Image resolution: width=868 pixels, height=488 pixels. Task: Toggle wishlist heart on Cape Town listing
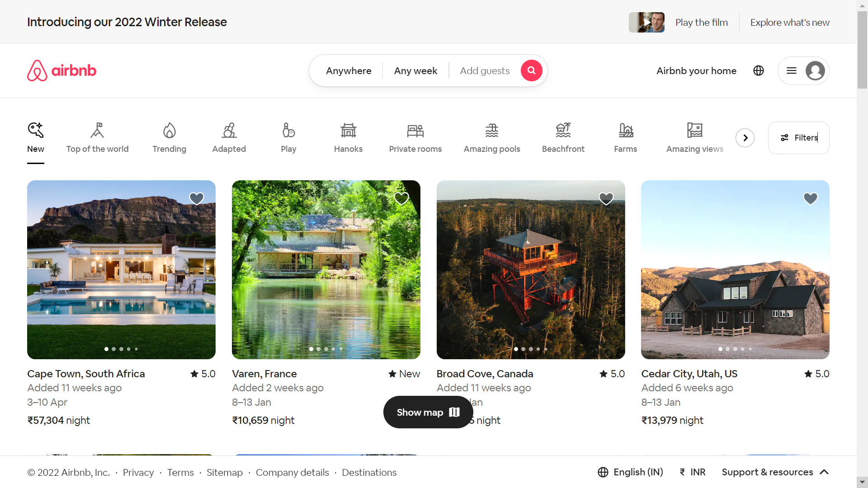[197, 198]
